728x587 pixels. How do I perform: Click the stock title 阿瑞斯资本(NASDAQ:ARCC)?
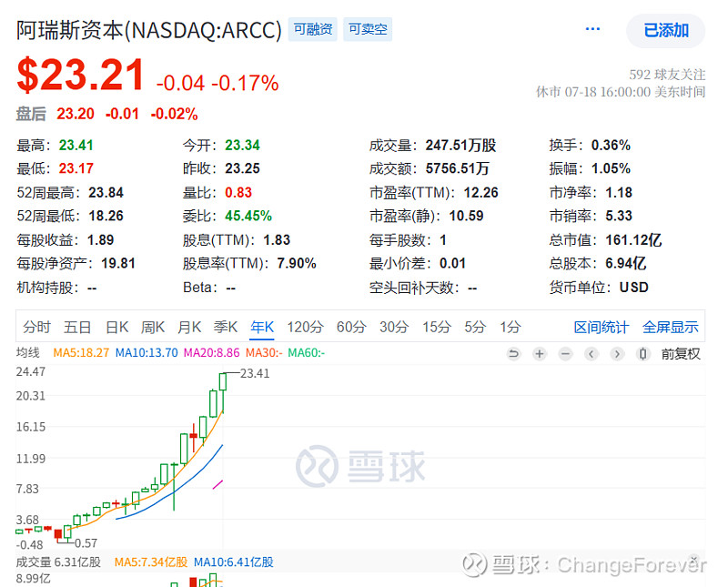pos(149,30)
